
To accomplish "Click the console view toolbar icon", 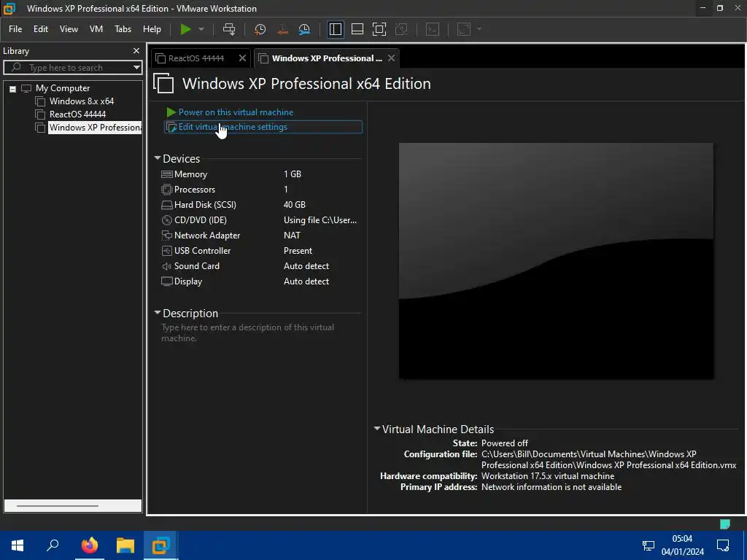I will point(432,29).
